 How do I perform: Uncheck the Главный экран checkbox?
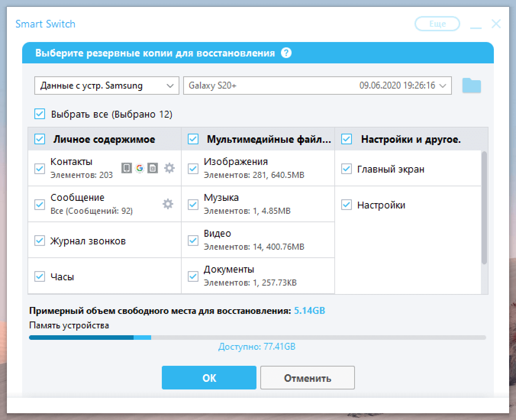pos(347,168)
